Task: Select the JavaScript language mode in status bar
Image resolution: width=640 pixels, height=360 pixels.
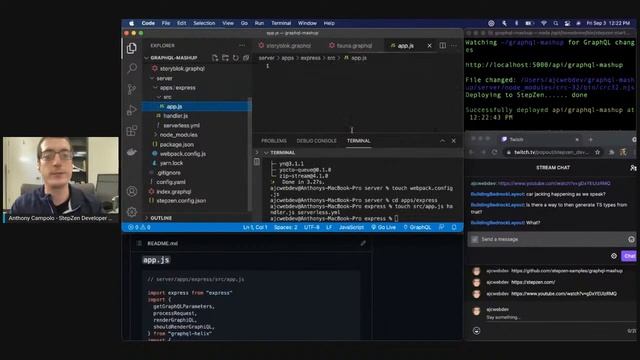Action: pyautogui.click(x=351, y=227)
